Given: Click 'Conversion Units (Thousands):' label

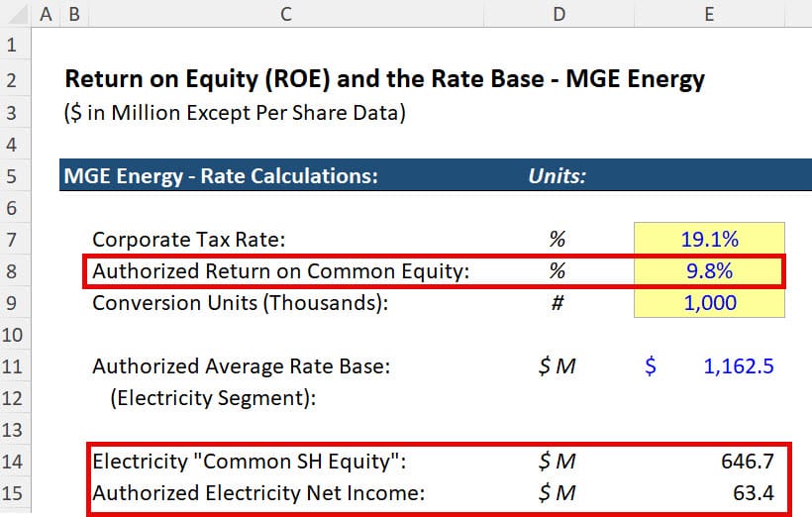Looking at the screenshot, I should [x=241, y=303].
